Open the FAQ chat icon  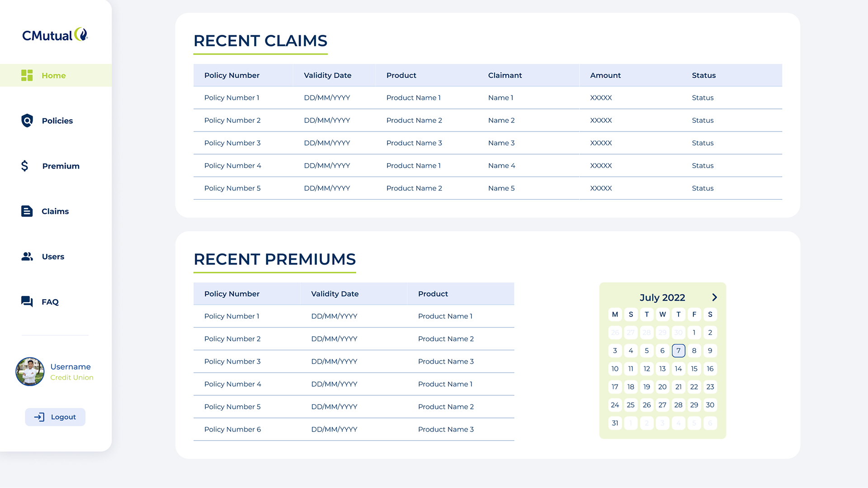pyautogui.click(x=27, y=301)
